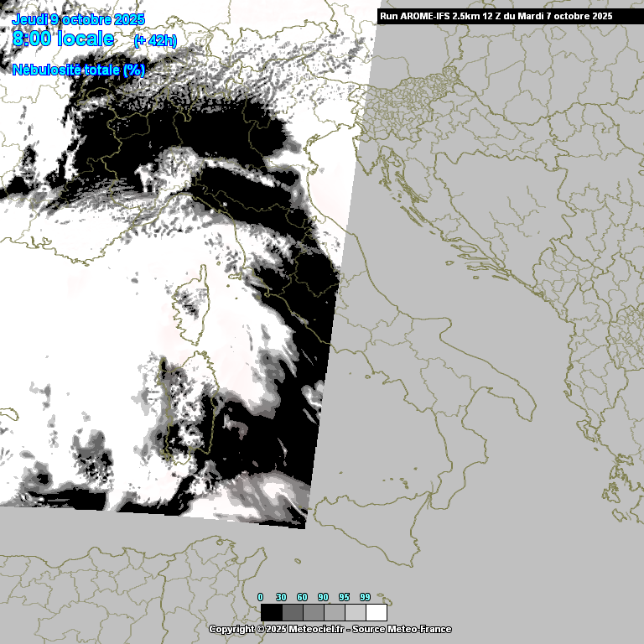Click the 'Nébulosité totale (%)' title

tap(79, 70)
